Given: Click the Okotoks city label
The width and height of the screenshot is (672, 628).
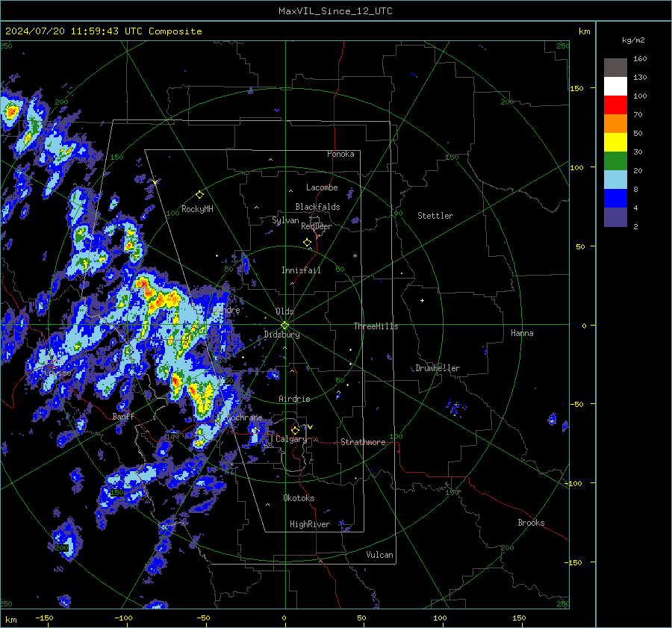Looking at the screenshot, I should click(299, 498).
